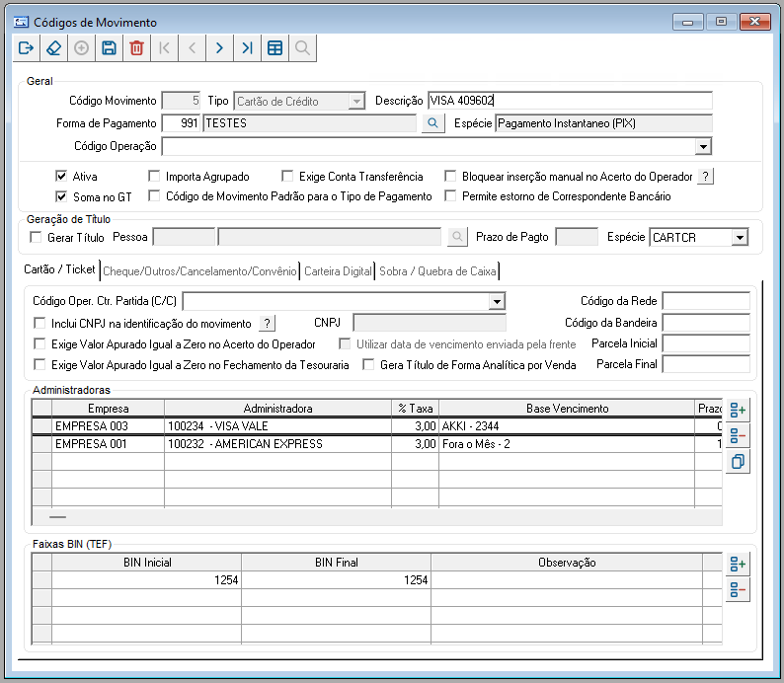Click the red trash delete icon
The width and height of the screenshot is (784, 683).
[x=136, y=47]
